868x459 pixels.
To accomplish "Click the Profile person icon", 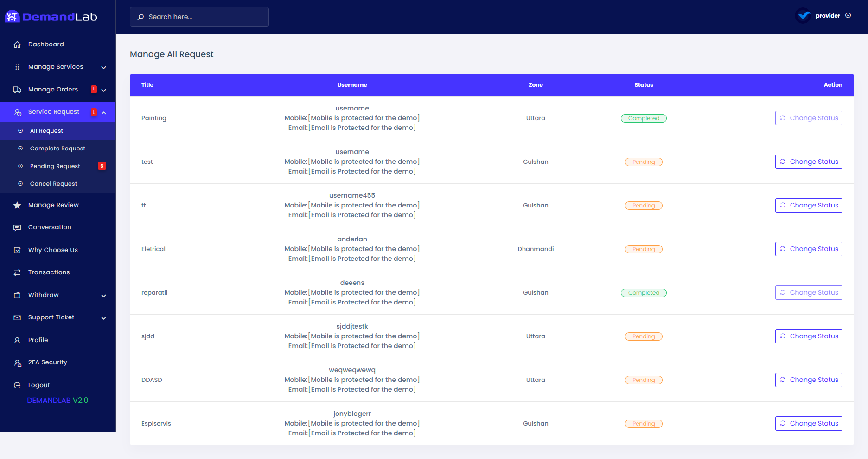I will 17,340.
